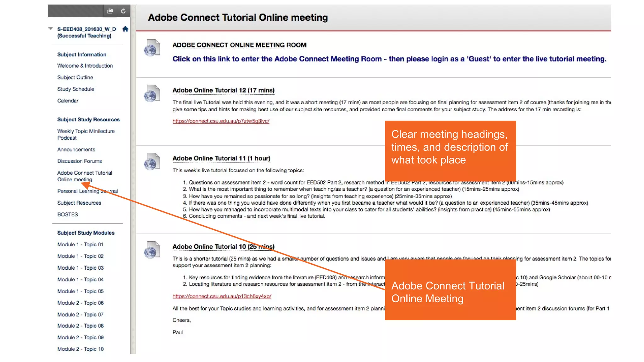Viewport: 644px width, 362px height.
Task: Follow the p13ch6xy4xo recording URL
Action: click(x=222, y=296)
